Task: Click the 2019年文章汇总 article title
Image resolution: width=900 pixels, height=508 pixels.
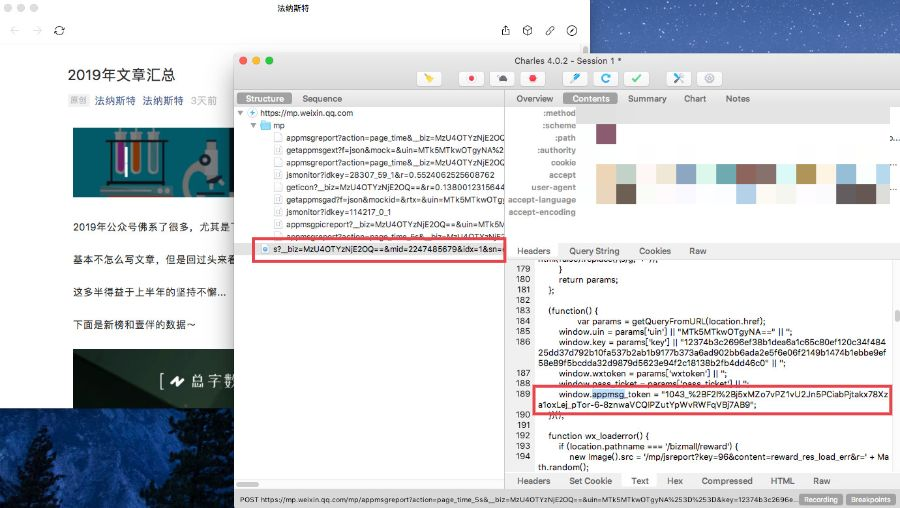Action: 121,75
